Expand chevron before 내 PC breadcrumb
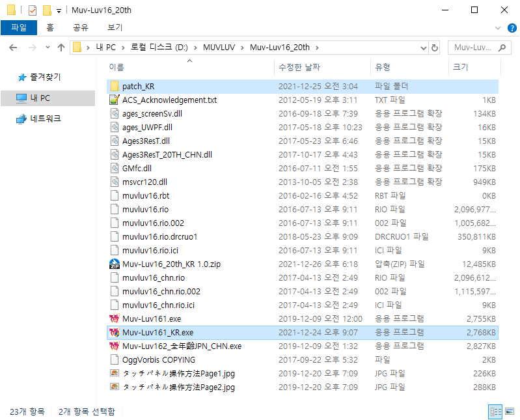Screen dimensions: 520x420 pos(88,48)
